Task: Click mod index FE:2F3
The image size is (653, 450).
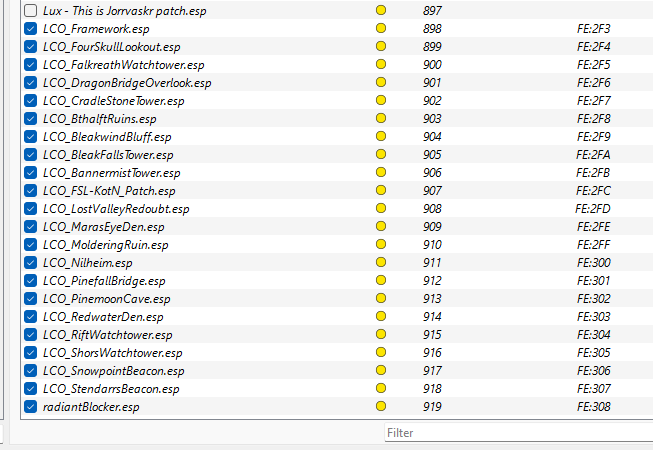Action: pos(594,29)
